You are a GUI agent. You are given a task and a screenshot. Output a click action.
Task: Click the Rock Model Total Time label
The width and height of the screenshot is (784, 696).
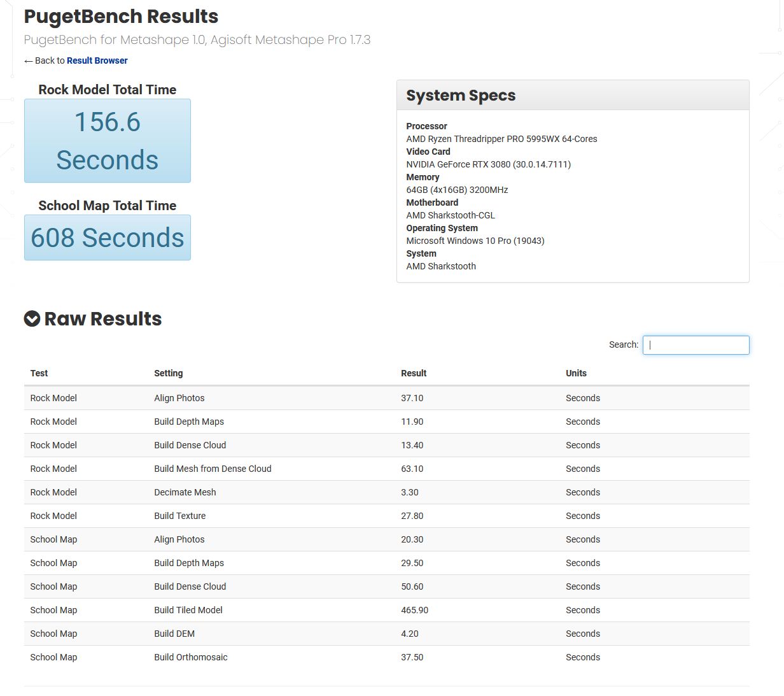[108, 90]
